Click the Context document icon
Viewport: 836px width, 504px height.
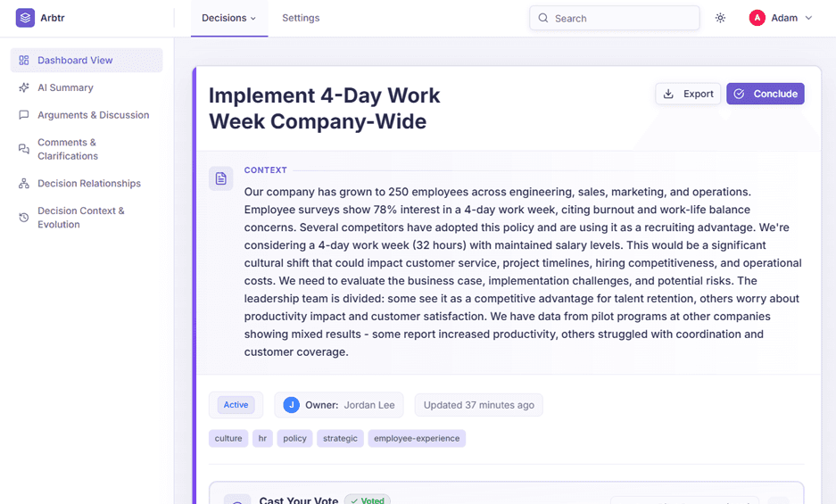click(x=220, y=178)
